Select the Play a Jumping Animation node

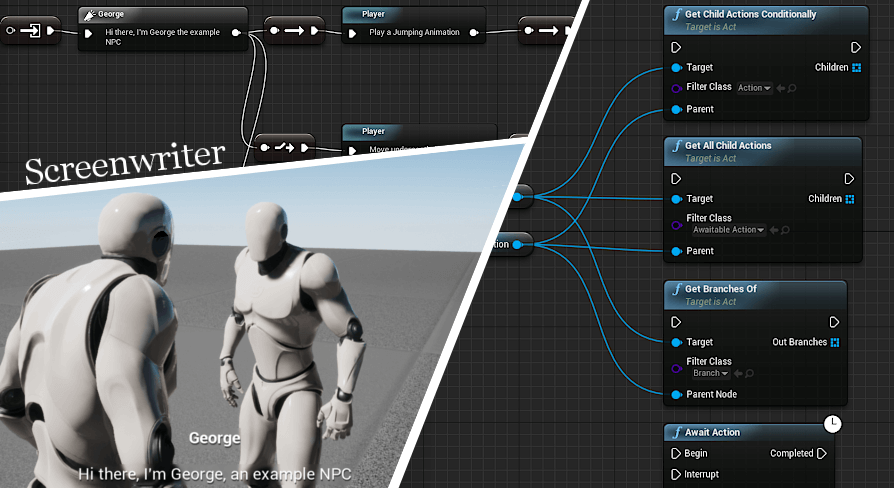pos(417,32)
